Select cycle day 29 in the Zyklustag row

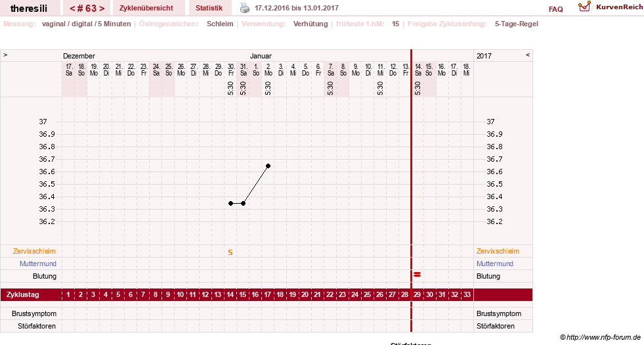[418, 295]
